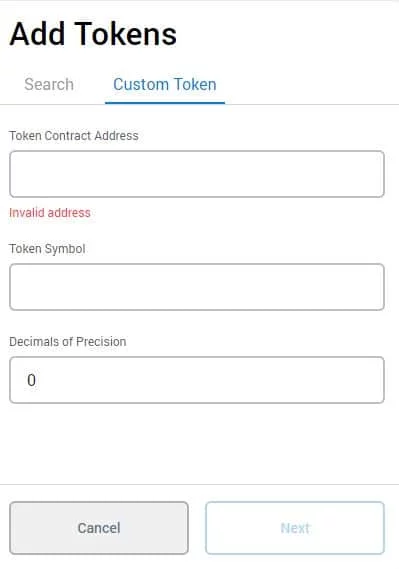Click the red Invalid address message

pos(50,213)
